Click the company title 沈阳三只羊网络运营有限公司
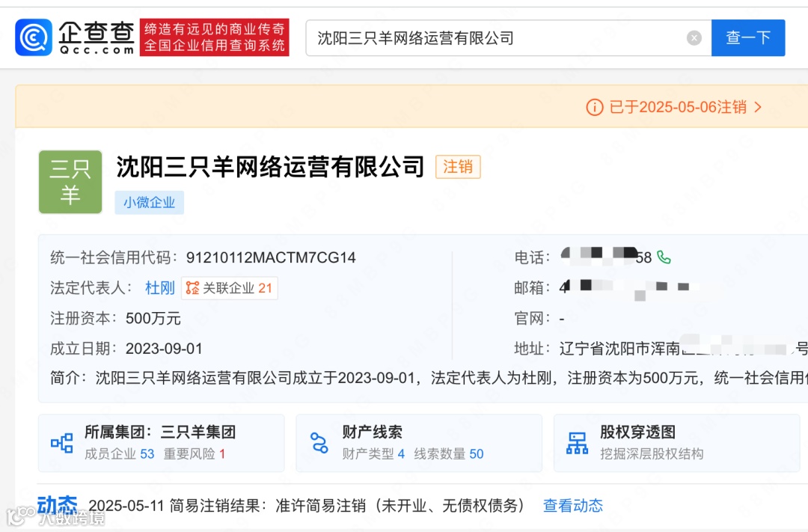The image size is (808, 532). (271, 167)
